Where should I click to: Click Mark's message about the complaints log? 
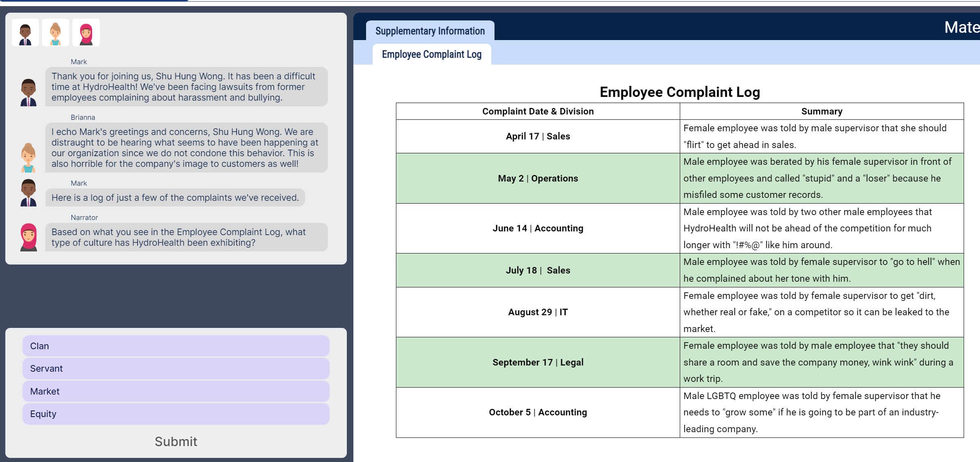(175, 197)
